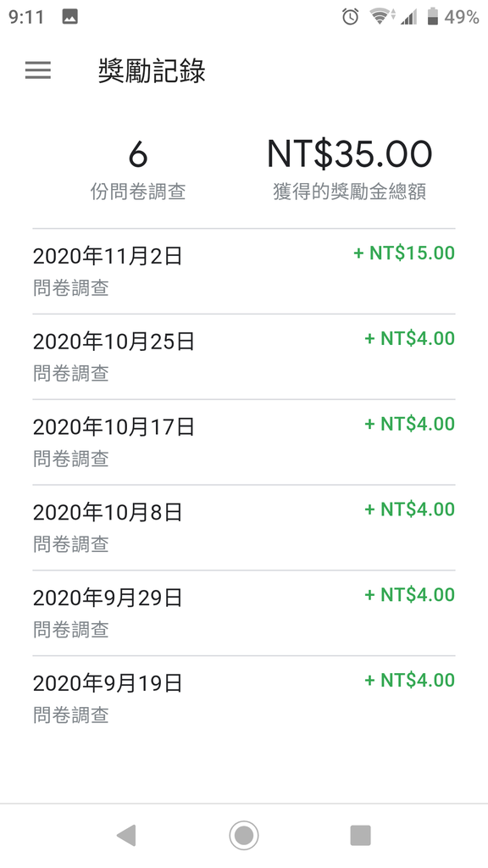488x868 pixels.
Task: Tap the 獲得的獎勵金總額 label
Action: (x=350, y=192)
